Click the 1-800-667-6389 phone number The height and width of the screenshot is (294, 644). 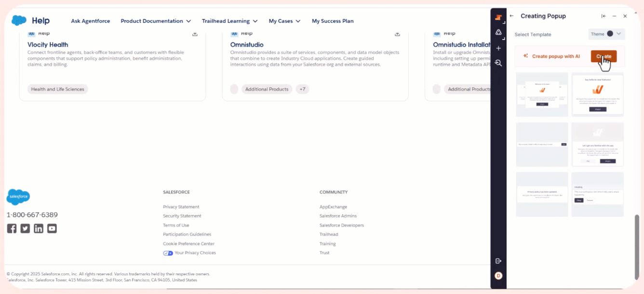click(32, 215)
